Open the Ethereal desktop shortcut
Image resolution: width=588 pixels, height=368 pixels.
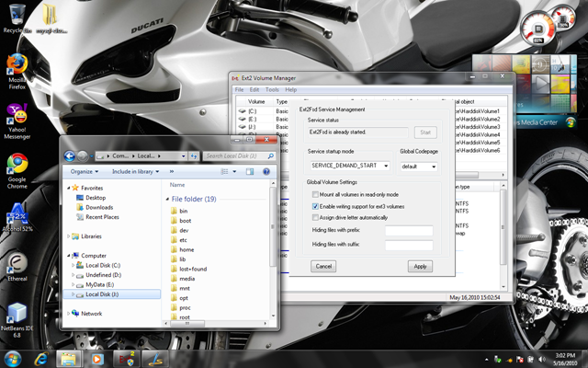[x=17, y=268]
